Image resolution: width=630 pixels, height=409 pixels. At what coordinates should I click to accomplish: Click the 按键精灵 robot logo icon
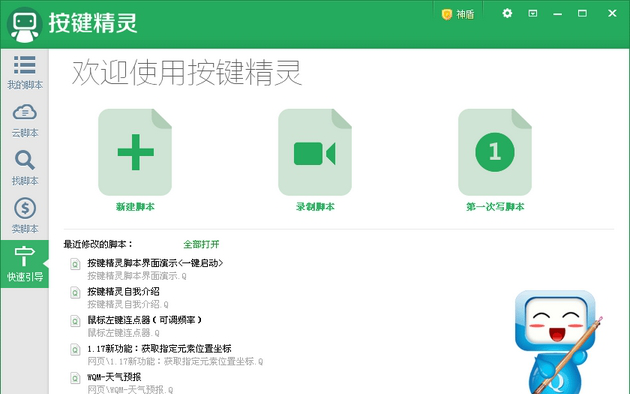tap(25, 25)
